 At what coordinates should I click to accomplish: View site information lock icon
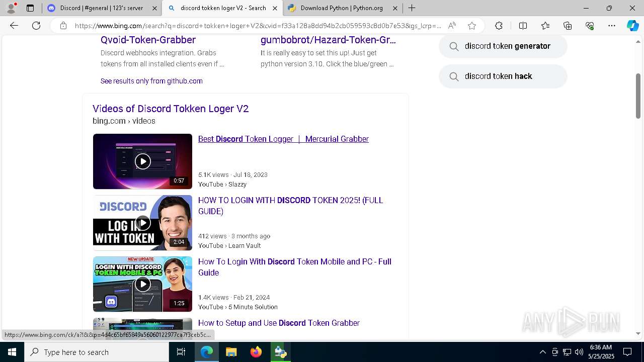click(x=63, y=26)
